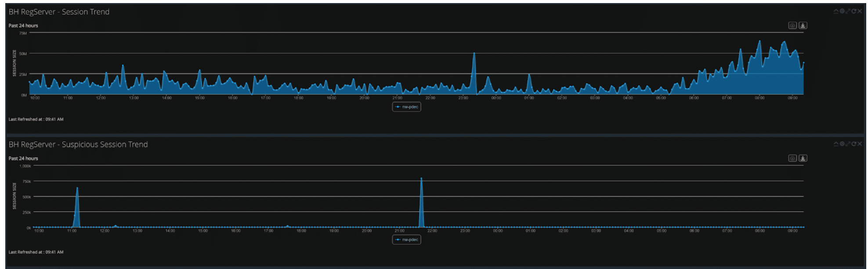Download the Session Trend chart
Viewport: 868px width, 269px height.
pos(803,25)
